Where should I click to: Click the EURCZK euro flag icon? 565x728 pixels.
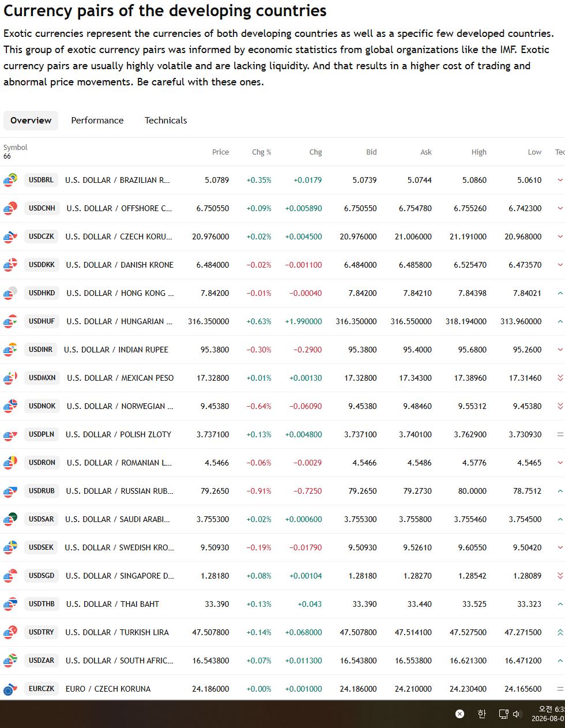tap(10, 689)
